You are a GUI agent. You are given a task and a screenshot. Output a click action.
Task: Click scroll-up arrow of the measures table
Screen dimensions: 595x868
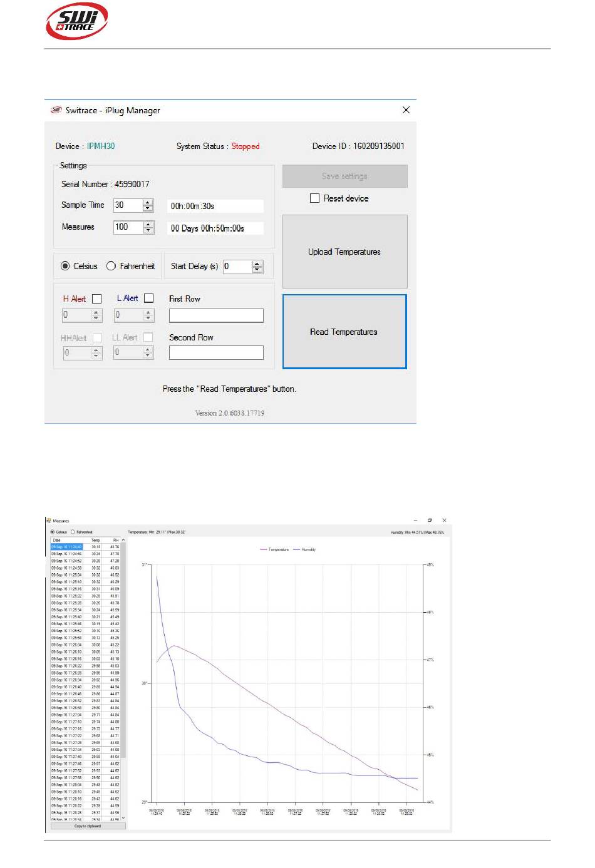coord(123,539)
